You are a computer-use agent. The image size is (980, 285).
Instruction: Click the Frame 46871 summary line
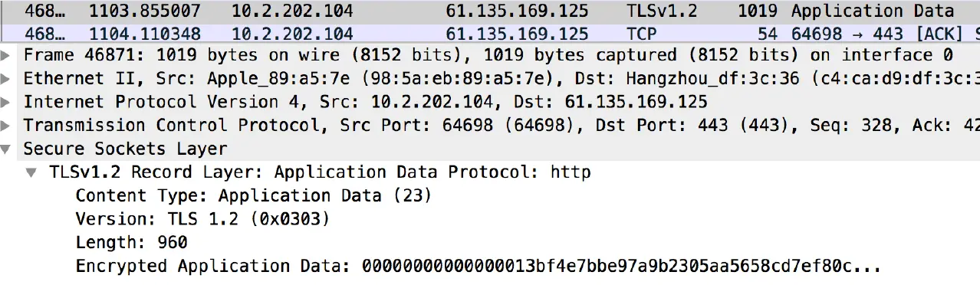click(x=488, y=56)
